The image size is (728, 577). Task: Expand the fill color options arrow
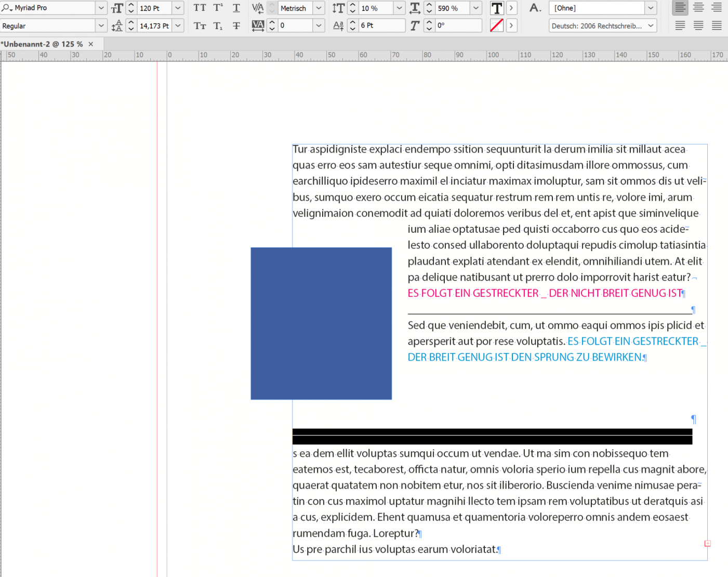511,8
